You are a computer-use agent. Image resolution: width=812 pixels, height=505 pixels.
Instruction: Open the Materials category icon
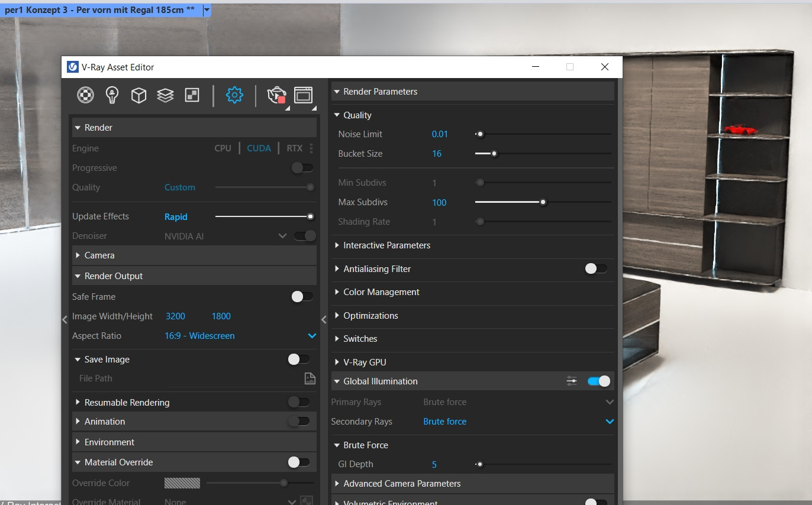(x=86, y=95)
